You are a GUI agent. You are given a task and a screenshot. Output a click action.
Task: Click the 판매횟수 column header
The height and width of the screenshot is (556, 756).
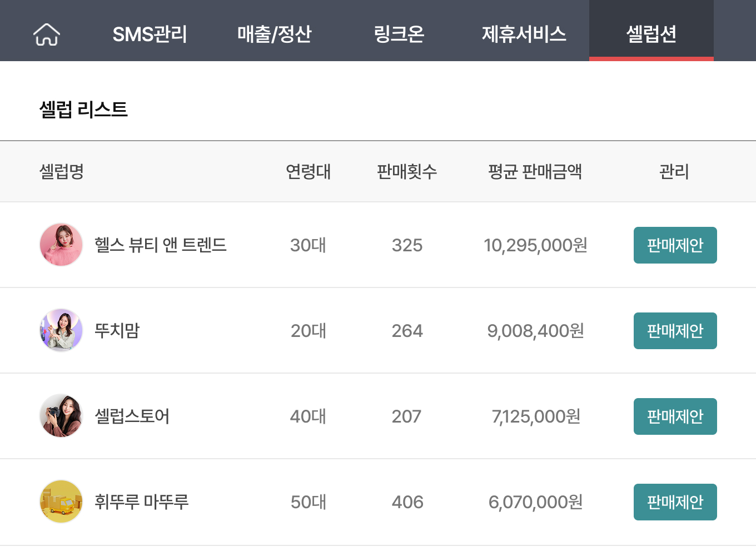[407, 172]
